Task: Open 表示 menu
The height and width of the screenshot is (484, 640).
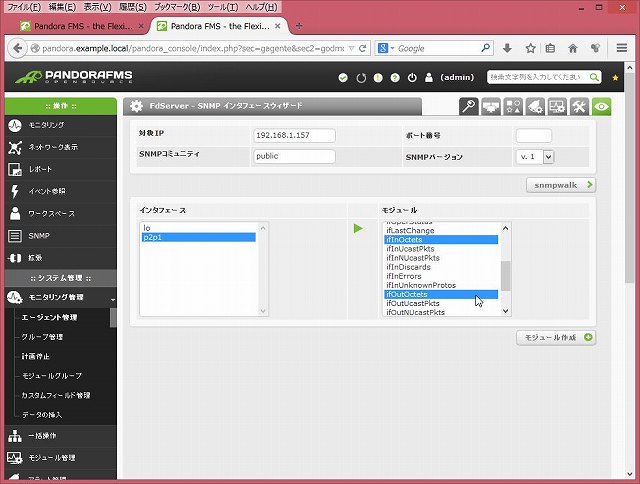Action: click(97, 7)
